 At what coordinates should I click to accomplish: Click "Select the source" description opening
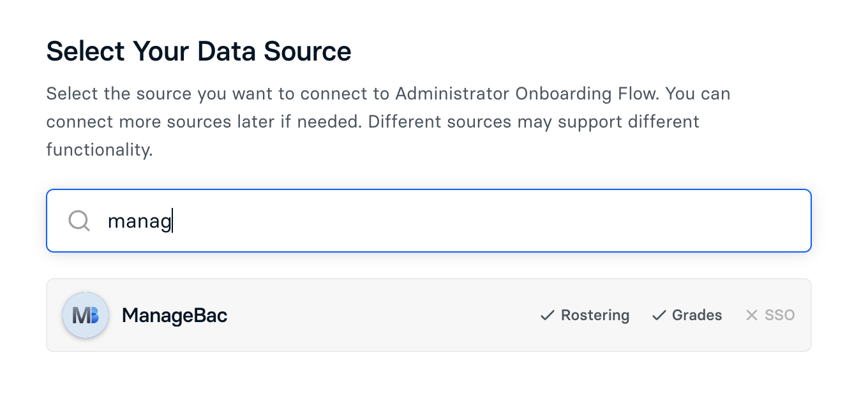[x=119, y=94]
